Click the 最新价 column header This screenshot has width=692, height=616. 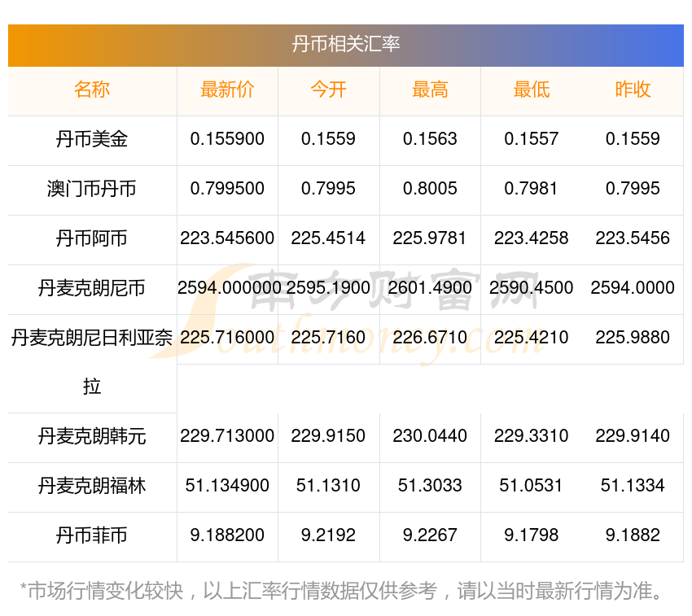[x=227, y=90]
